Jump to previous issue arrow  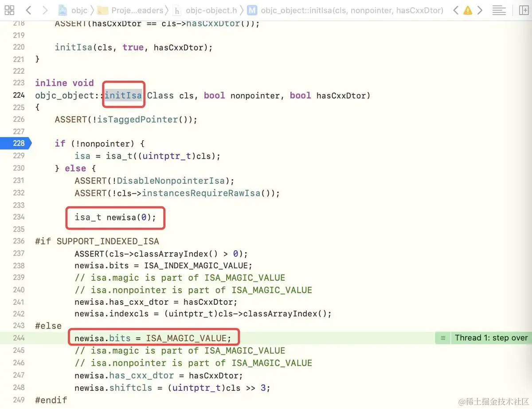click(x=456, y=10)
